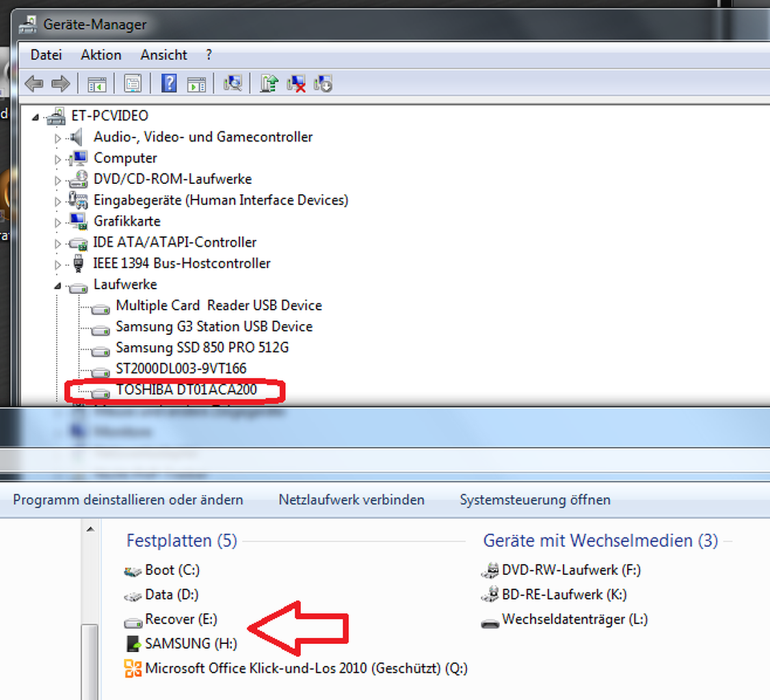Select the ST2000DL003-9VT166 drive
Image resolution: width=770 pixels, height=700 pixels.
[181, 368]
